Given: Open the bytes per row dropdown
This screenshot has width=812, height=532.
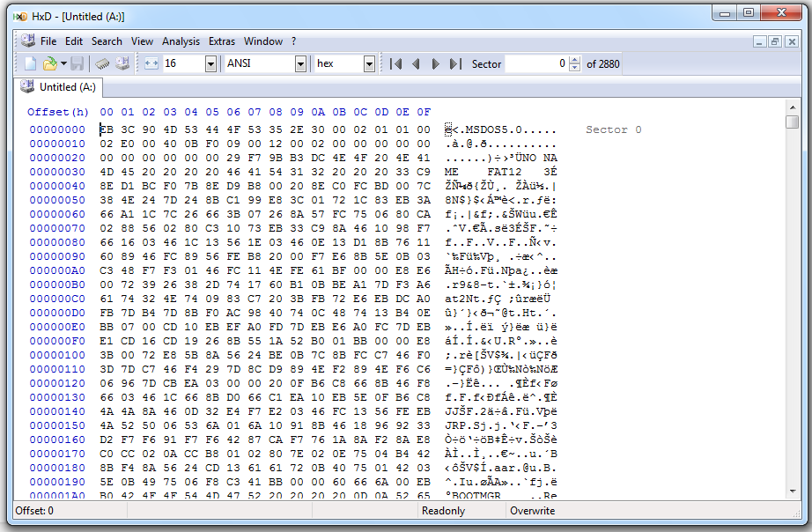Looking at the screenshot, I should click(x=210, y=63).
